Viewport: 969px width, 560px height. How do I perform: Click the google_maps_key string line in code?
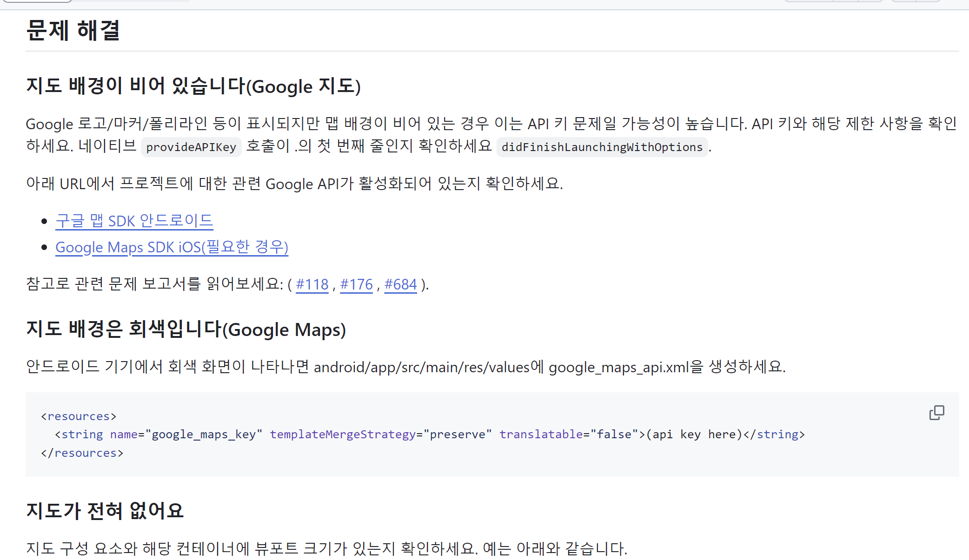[430, 434]
